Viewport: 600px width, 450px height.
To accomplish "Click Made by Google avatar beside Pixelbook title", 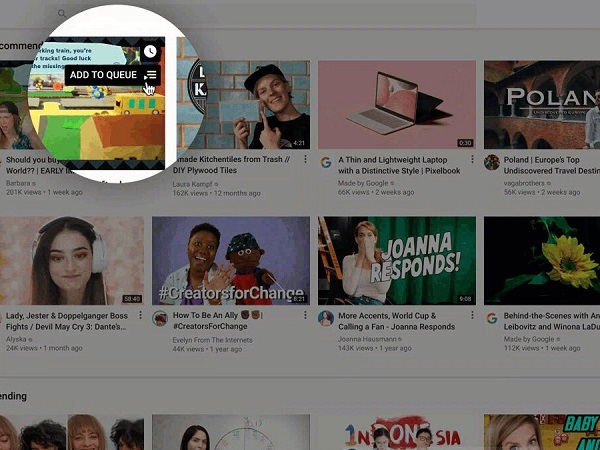I will (326, 163).
